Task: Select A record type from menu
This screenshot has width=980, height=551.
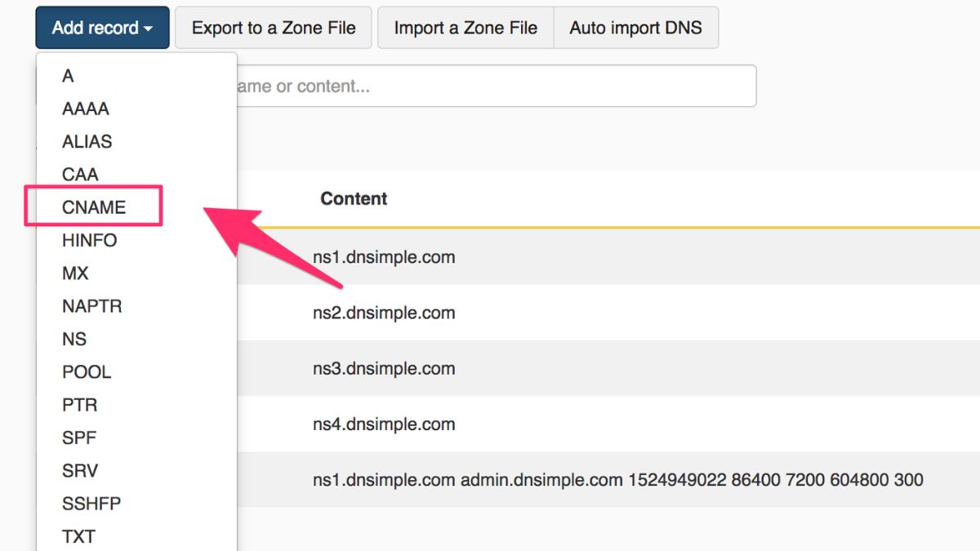Action: click(x=68, y=76)
